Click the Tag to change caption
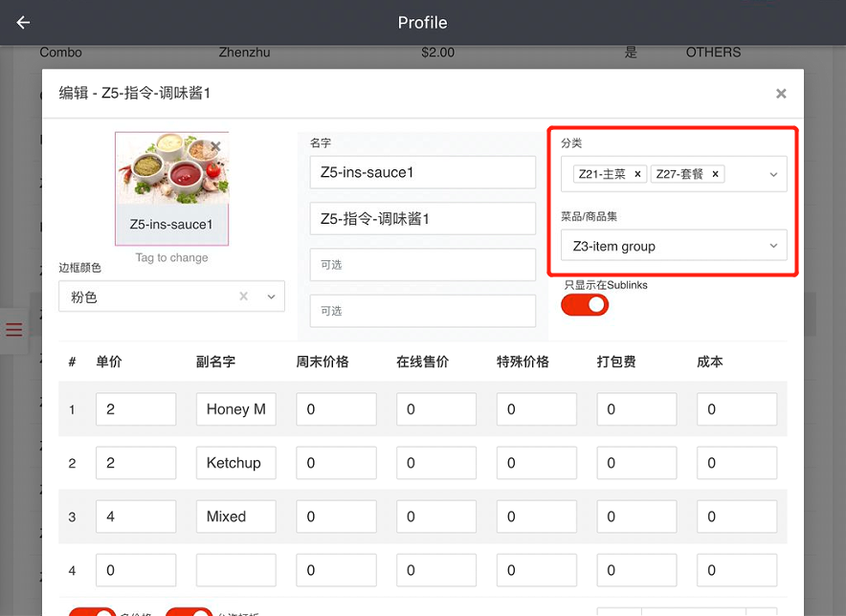 [x=171, y=258]
